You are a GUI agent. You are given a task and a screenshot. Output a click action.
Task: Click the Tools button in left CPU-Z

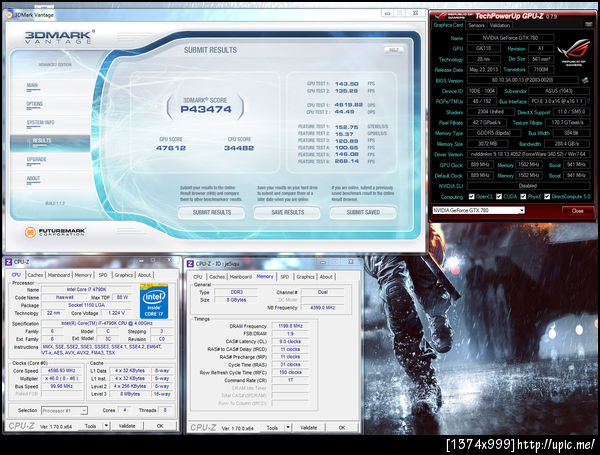click(x=91, y=426)
